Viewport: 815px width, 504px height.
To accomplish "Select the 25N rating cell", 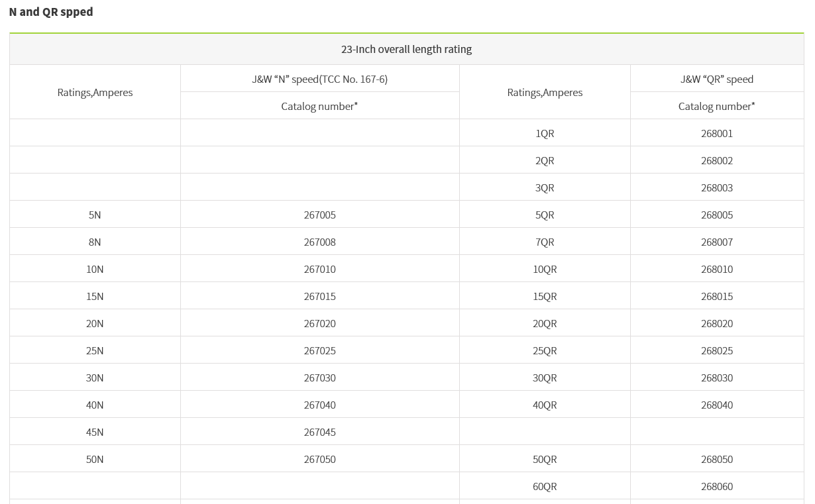I will pyautogui.click(x=95, y=350).
